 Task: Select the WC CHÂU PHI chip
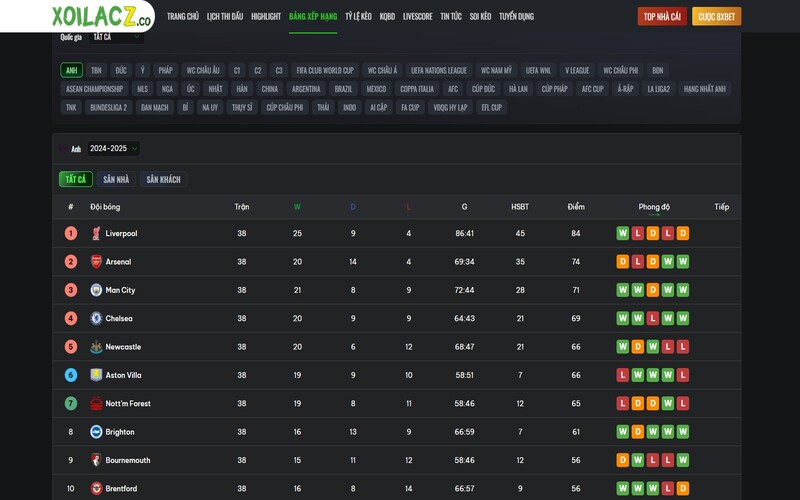pos(620,70)
